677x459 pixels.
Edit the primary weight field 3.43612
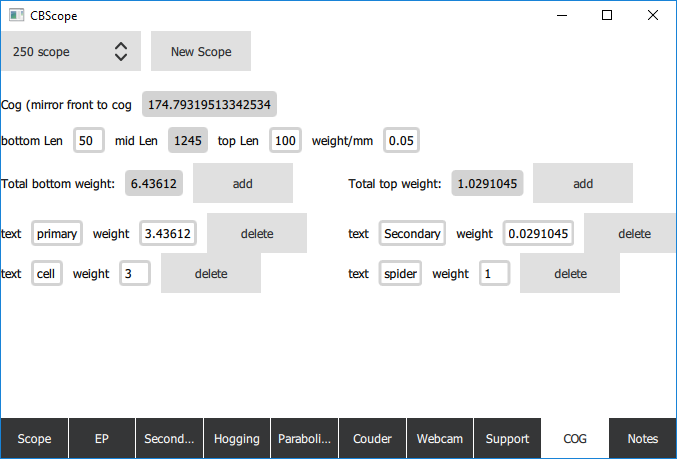pyautogui.click(x=168, y=233)
